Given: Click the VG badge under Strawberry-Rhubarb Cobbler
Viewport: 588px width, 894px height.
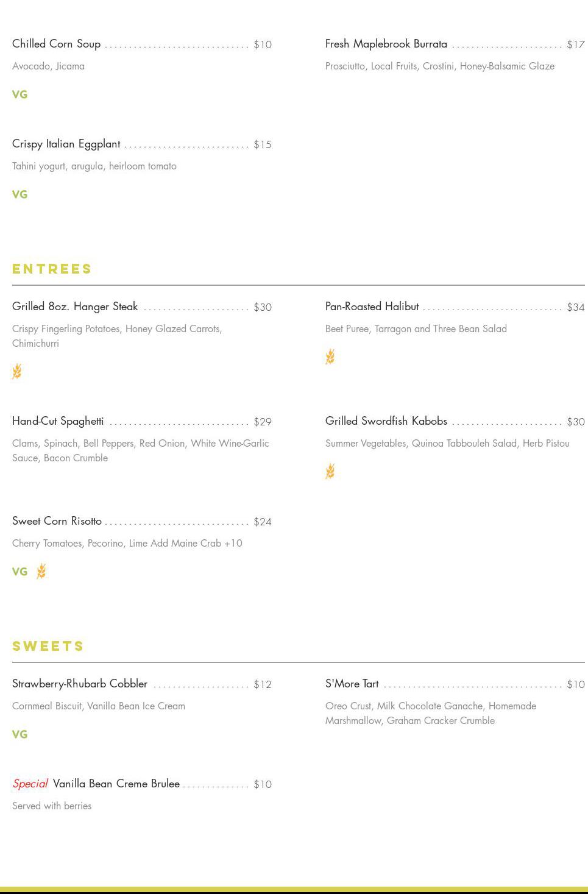Looking at the screenshot, I should coord(20,734).
